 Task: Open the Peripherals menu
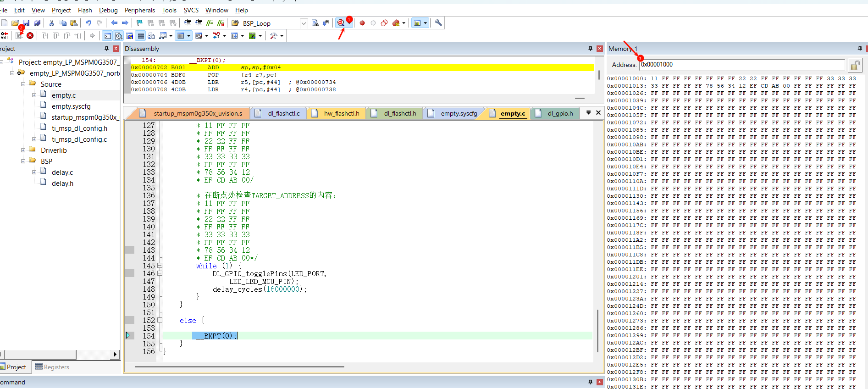click(139, 10)
